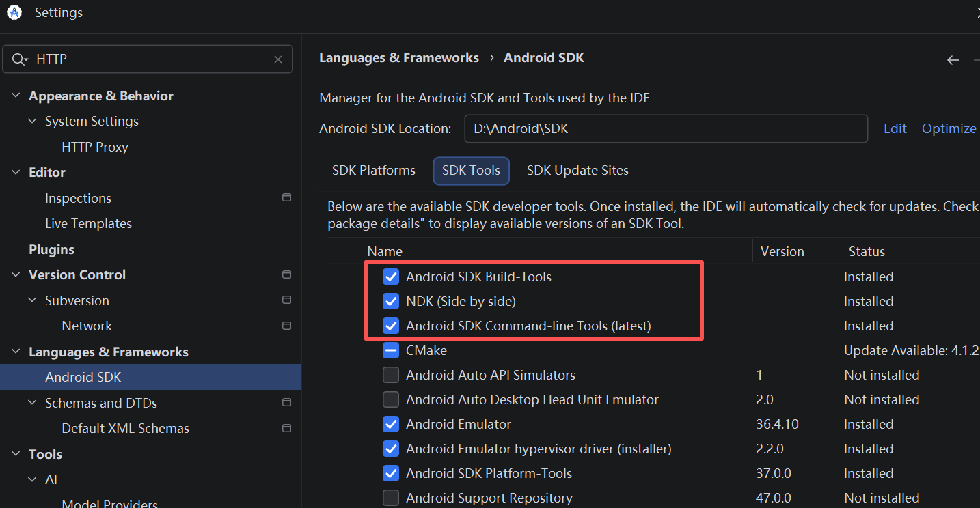Image resolution: width=980 pixels, height=508 pixels.
Task: Collapse the Subversion node
Action: click(x=32, y=300)
